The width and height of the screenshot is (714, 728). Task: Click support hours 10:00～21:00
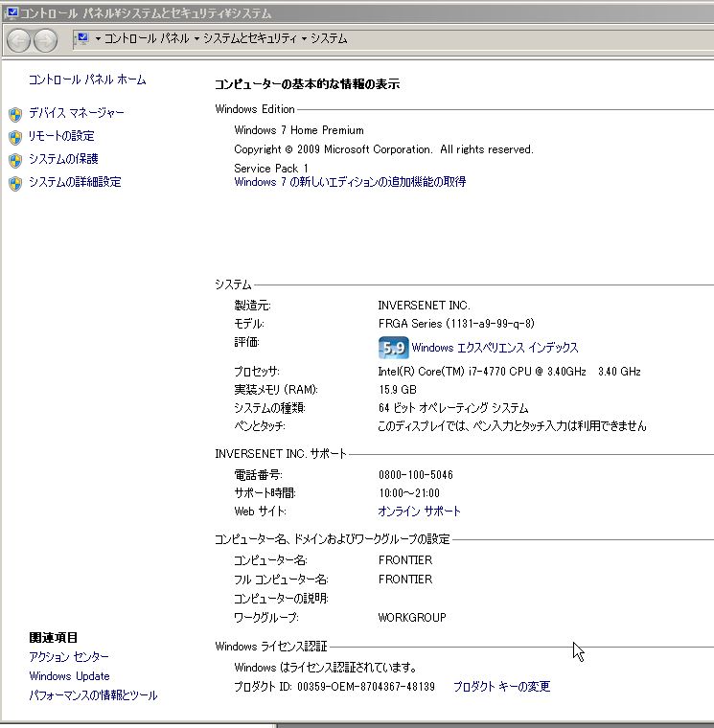[409, 493]
